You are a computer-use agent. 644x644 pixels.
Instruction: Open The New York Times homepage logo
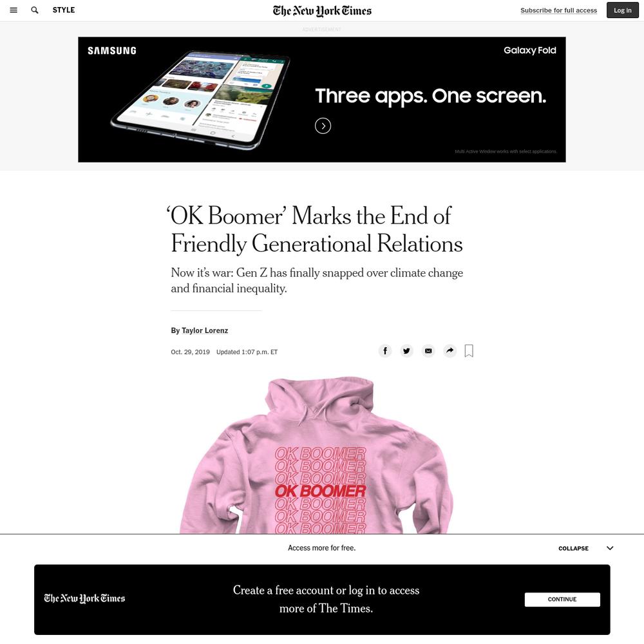coord(322,11)
